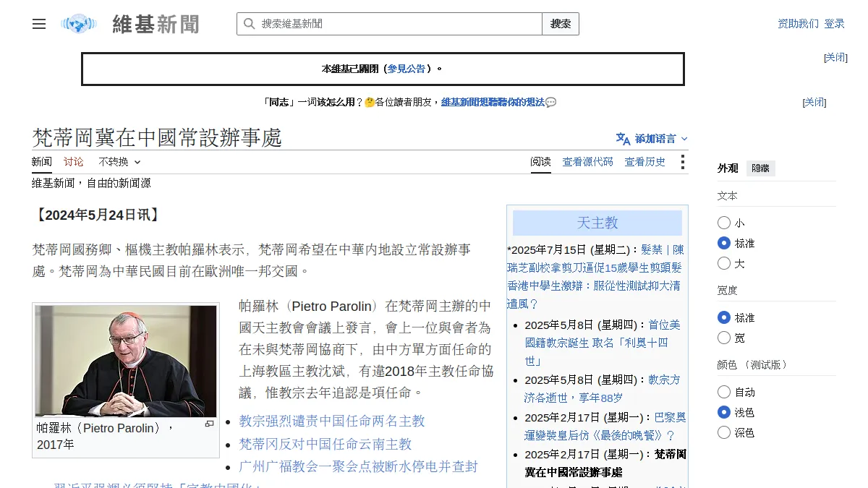This screenshot has width=868, height=488.
Task: Close the wiki closed announcement banner
Action: [835, 58]
